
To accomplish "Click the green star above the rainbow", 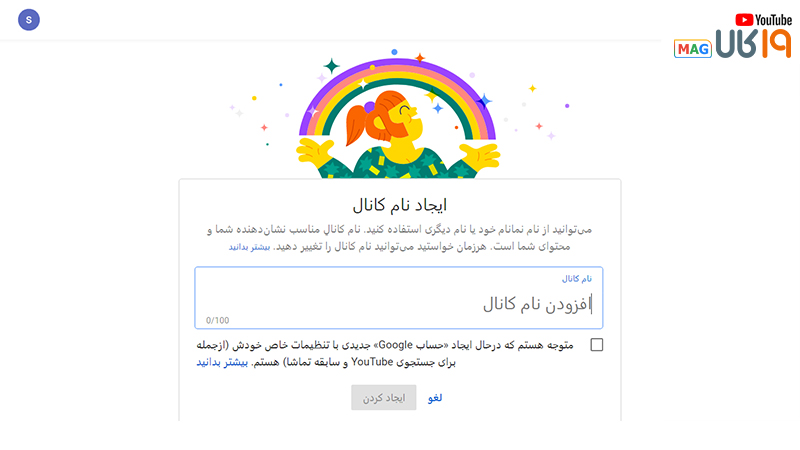I will click(332, 66).
